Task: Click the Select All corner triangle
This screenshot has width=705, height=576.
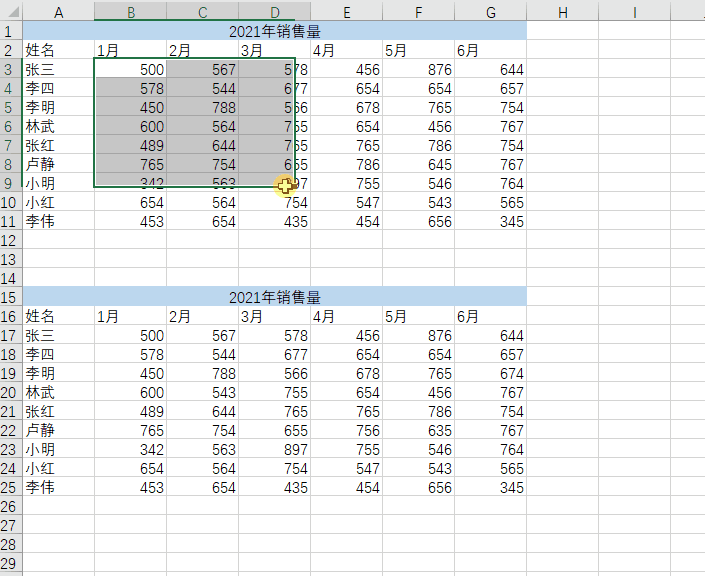Action: (x=11, y=11)
